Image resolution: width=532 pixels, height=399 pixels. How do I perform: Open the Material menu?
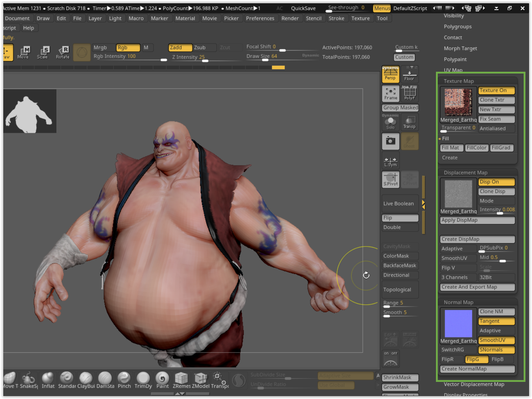[185, 18]
